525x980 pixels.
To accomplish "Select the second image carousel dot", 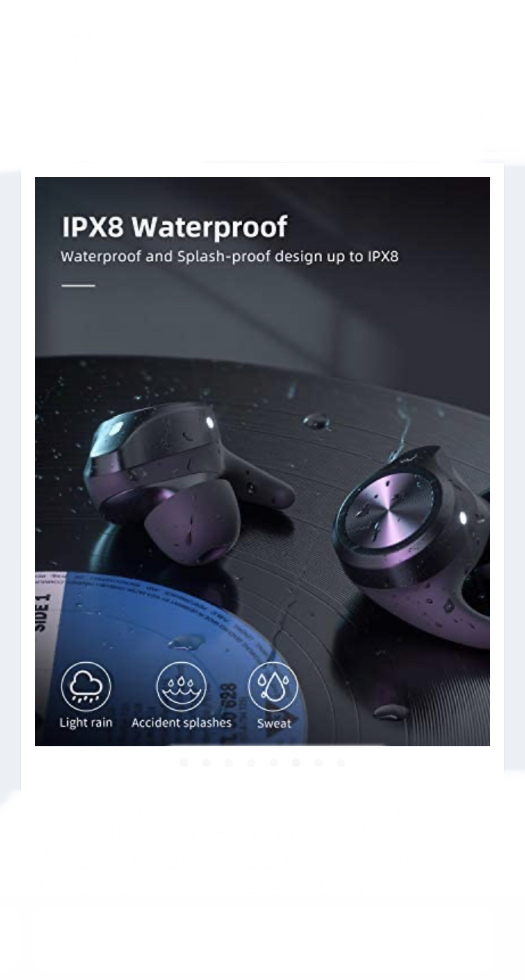I will [x=206, y=763].
